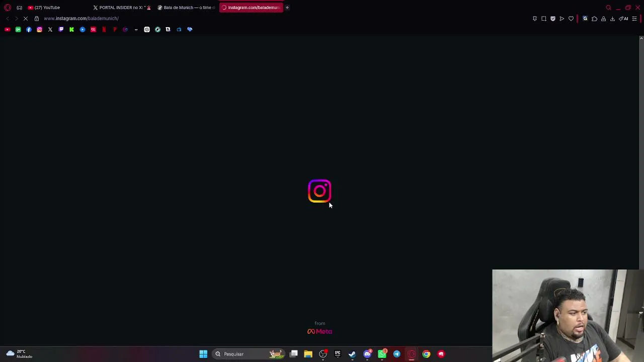Click the Opera GX taskbar icon
Image resolution: width=644 pixels, height=362 pixels.
412,354
